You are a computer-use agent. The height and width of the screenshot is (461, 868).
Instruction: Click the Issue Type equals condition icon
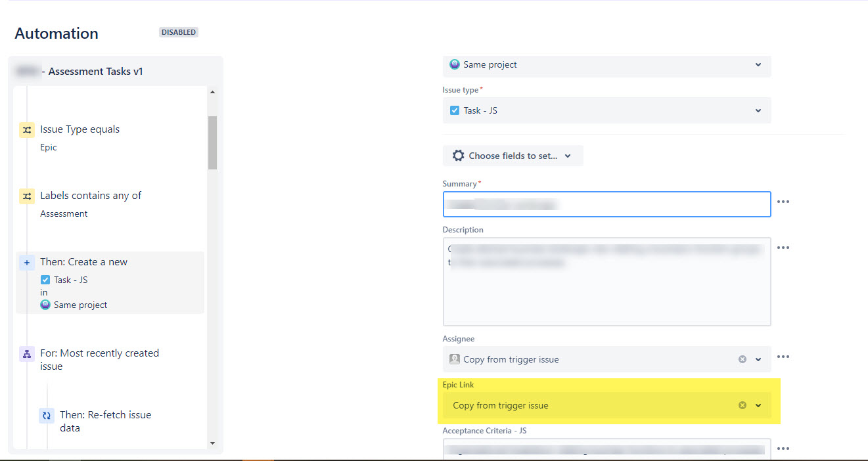point(27,130)
